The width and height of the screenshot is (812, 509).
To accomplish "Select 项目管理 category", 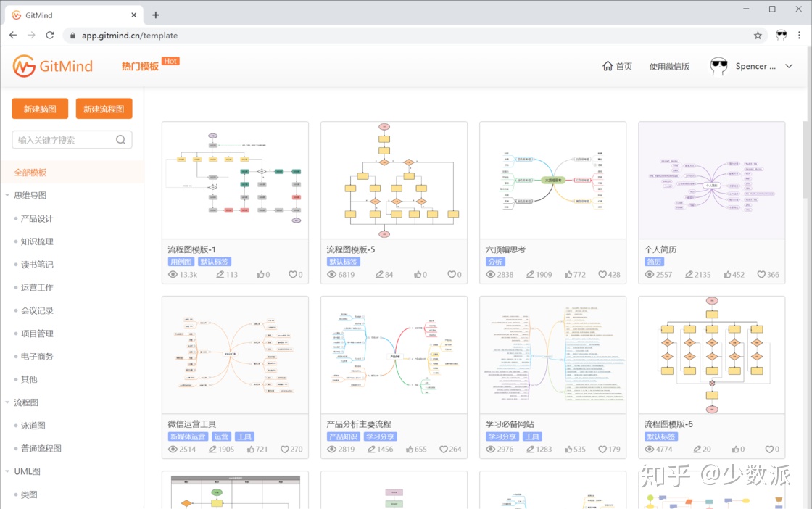I will point(37,334).
